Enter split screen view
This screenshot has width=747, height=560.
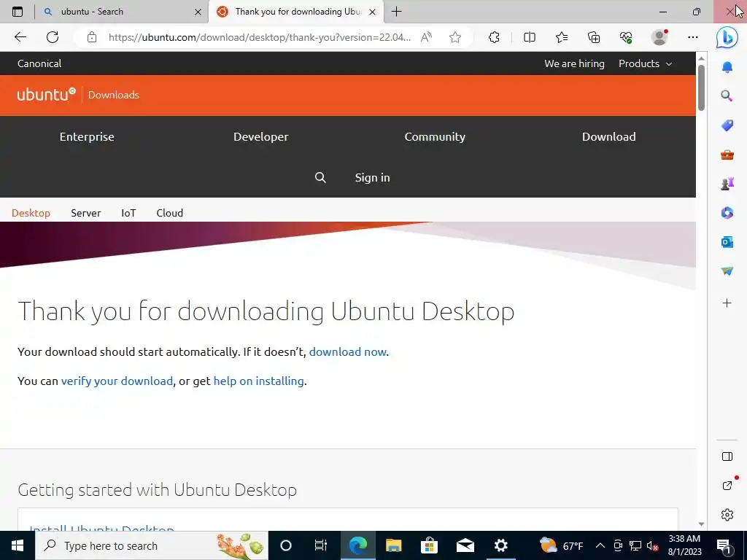(530, 37)
